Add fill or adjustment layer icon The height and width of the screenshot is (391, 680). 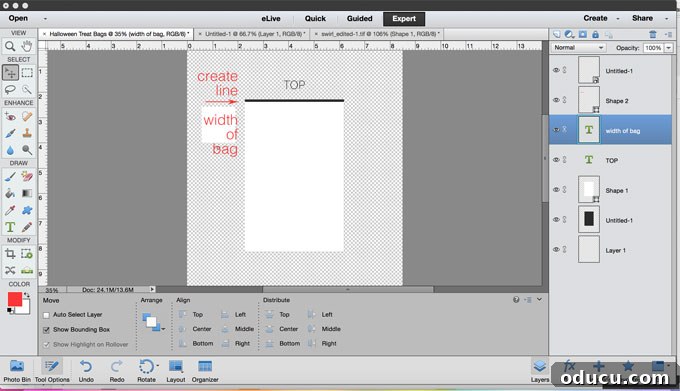(x=569, y=34)
